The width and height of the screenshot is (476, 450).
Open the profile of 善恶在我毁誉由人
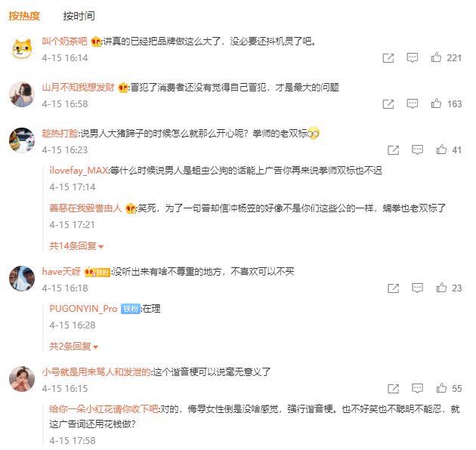85,208
